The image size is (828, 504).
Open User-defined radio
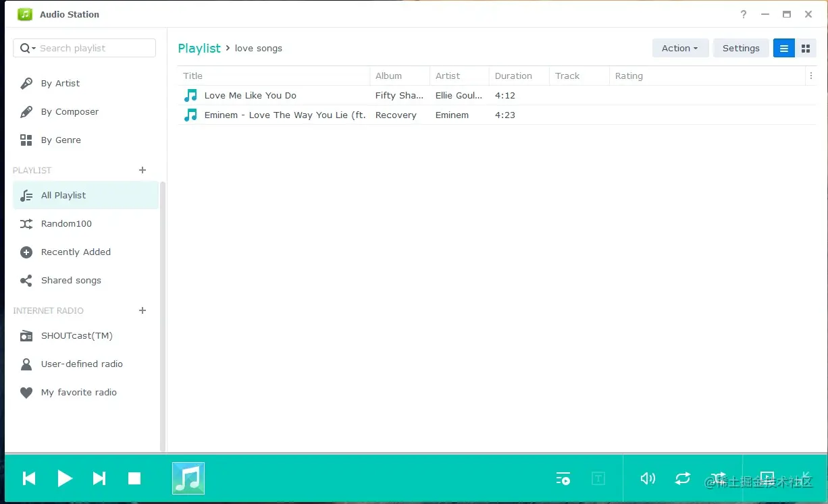point(86,364)
